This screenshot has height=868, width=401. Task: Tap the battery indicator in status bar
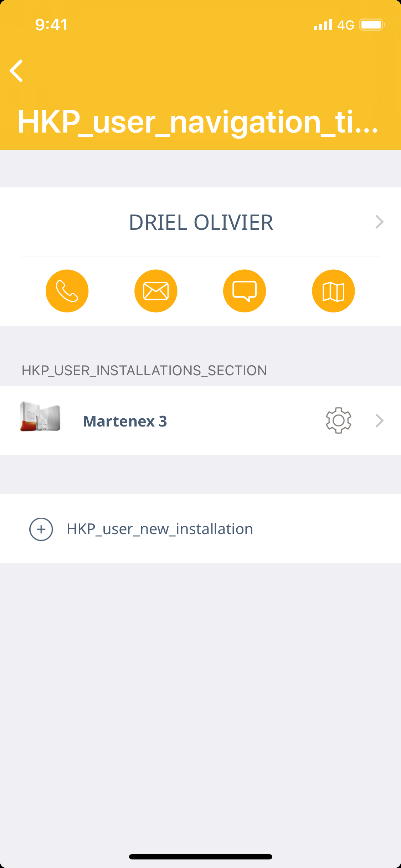point(372,25)
